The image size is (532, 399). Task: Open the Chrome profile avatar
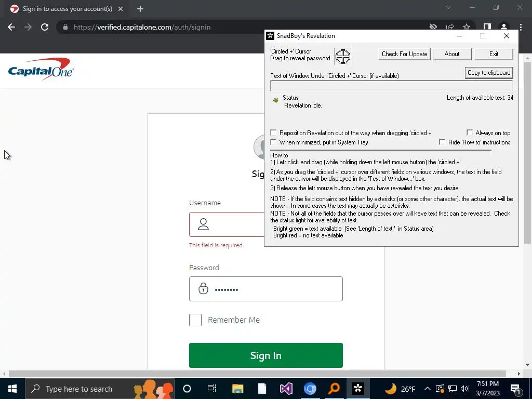click(x=504, y=27)
